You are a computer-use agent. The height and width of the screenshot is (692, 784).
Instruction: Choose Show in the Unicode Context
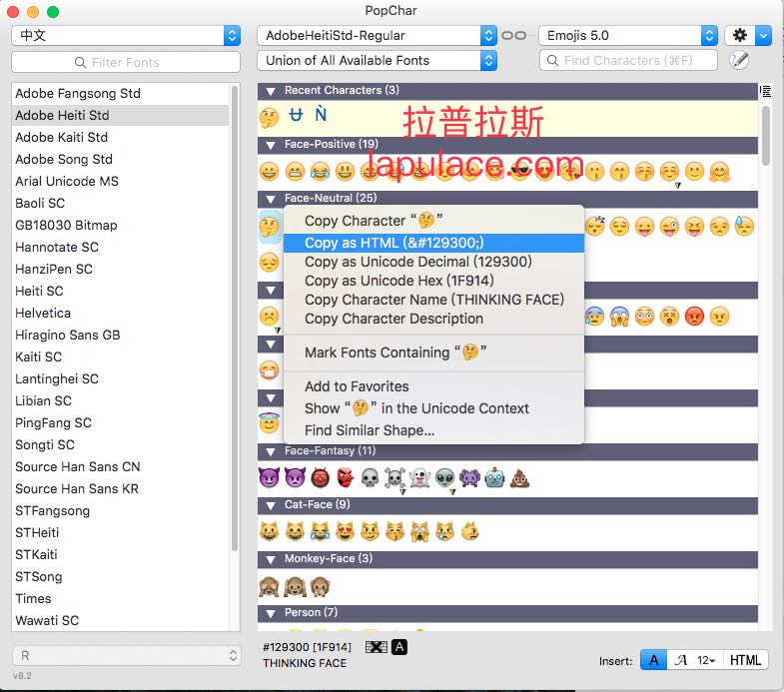(433, 408)
